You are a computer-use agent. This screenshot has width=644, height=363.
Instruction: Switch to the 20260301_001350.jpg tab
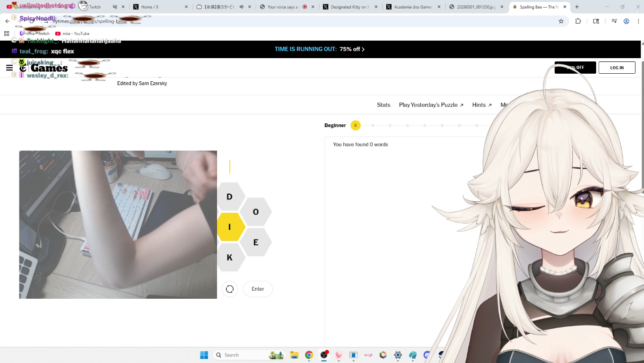[x=477, y=7]
